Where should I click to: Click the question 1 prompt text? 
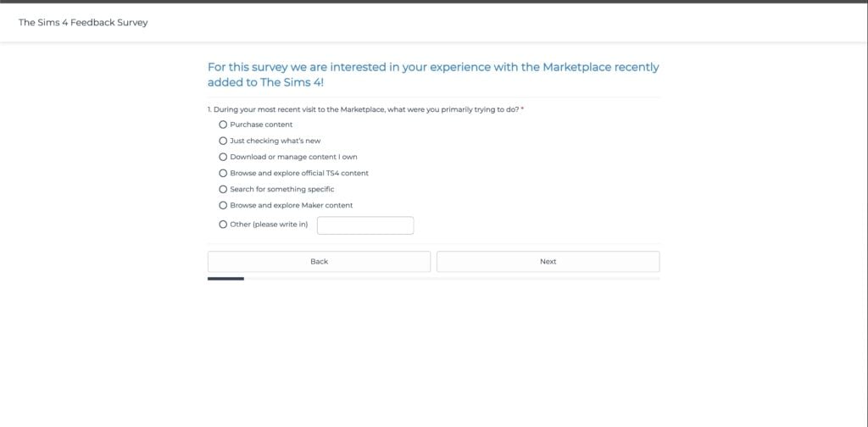click(364, 109)
